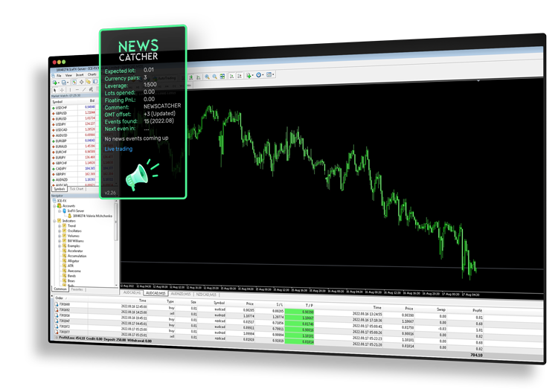Expand the Oscillators folder in Navigator
The width and height of the screenshot is (558, 392).
point(60,231)
